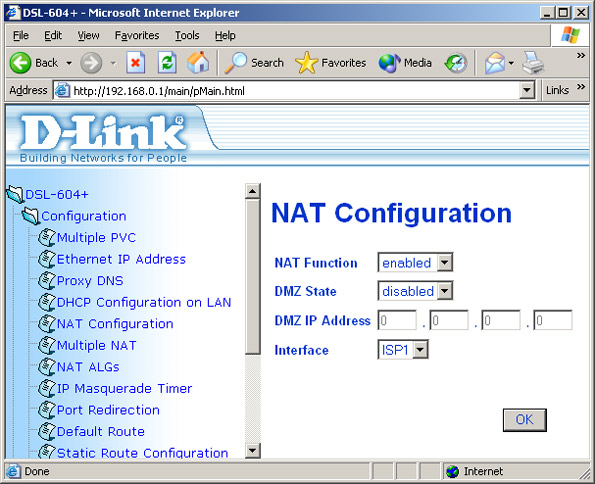The height and width of the screenshot is (484, 595).
Task: Click the Port Redirection page icon
Action: 47,410
